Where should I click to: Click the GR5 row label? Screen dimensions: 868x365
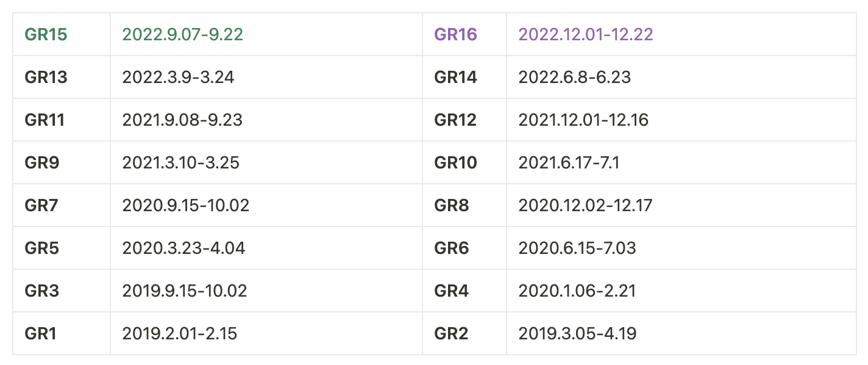pos(42,248)
